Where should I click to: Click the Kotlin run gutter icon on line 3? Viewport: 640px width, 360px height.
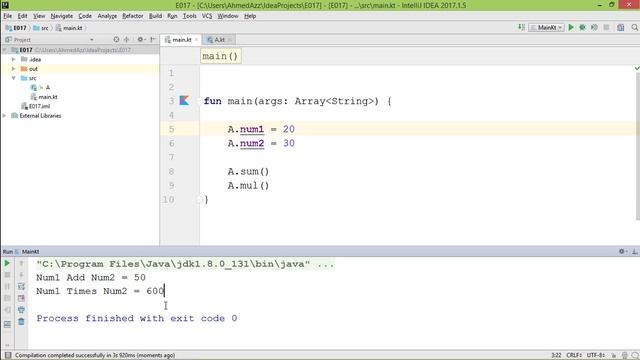tap(184, 100)
